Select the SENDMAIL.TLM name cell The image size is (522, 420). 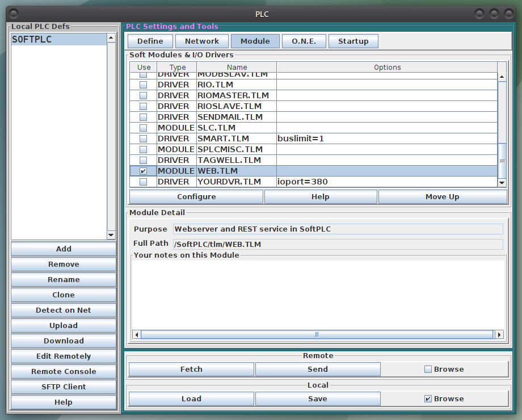pos(237,117)
